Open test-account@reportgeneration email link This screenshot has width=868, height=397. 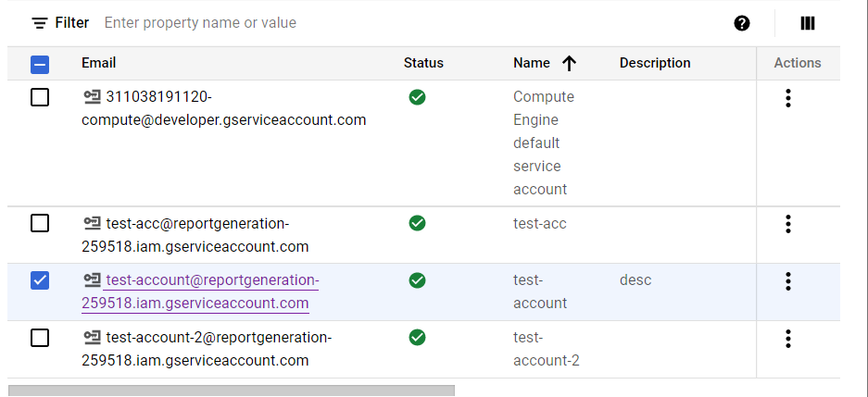(211, 280)
